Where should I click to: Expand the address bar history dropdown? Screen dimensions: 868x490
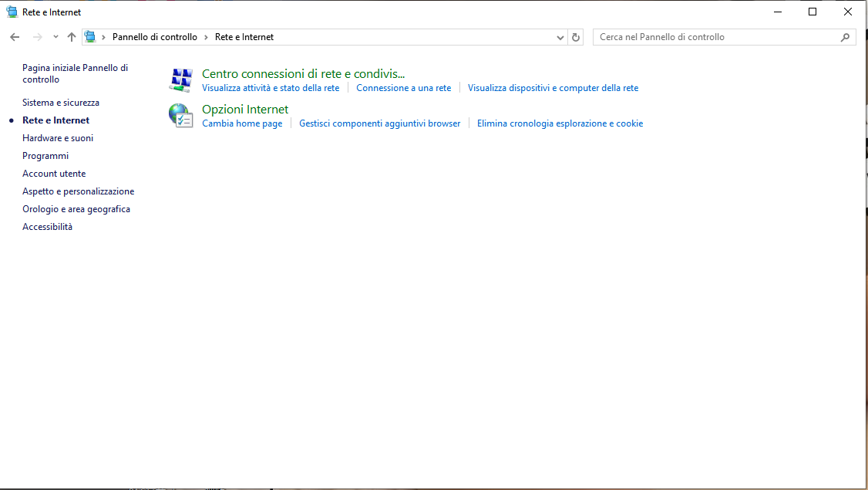tap(560, 38)
